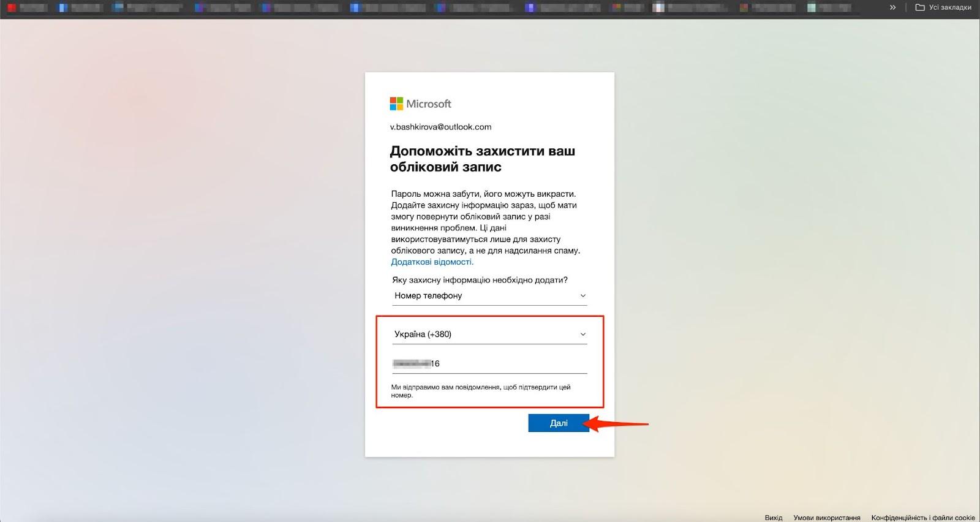
Task: Show more bookmarks with the chevron button
Action: click(x=892, y=7)
